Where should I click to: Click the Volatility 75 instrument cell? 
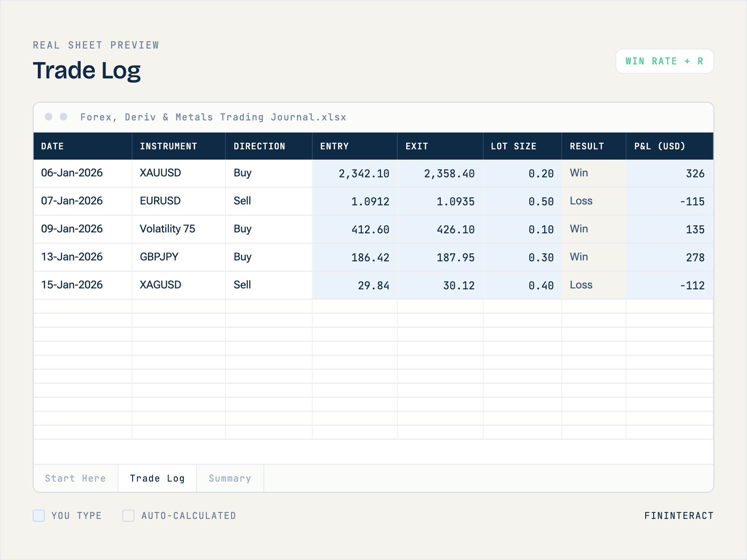[x=179, y=229]
